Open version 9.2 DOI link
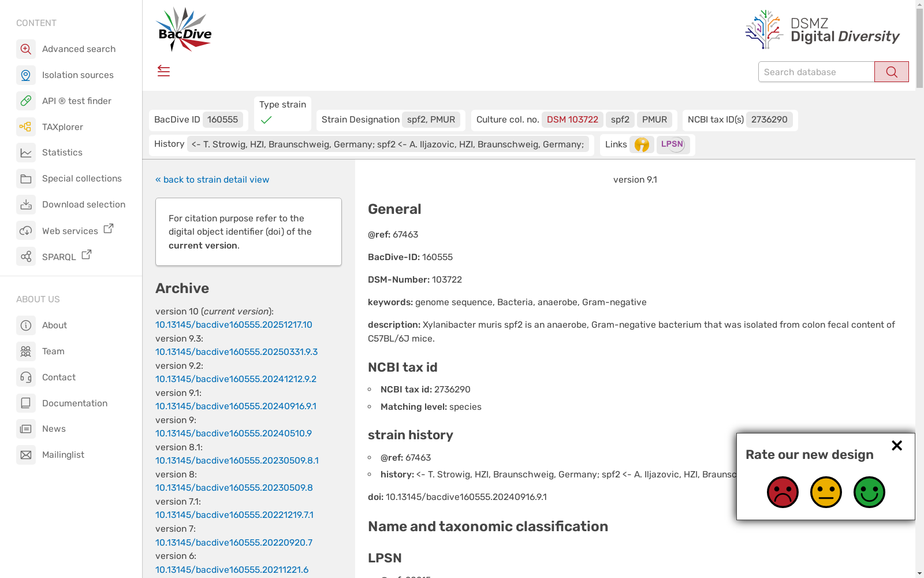The image size is (924, 578). (236, 379)
